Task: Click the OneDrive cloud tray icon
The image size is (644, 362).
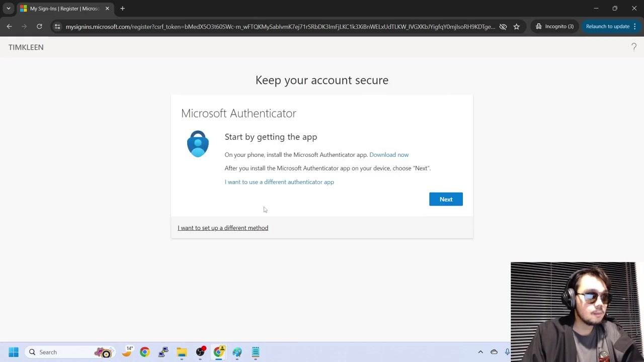Action: [x=494, y=352]
